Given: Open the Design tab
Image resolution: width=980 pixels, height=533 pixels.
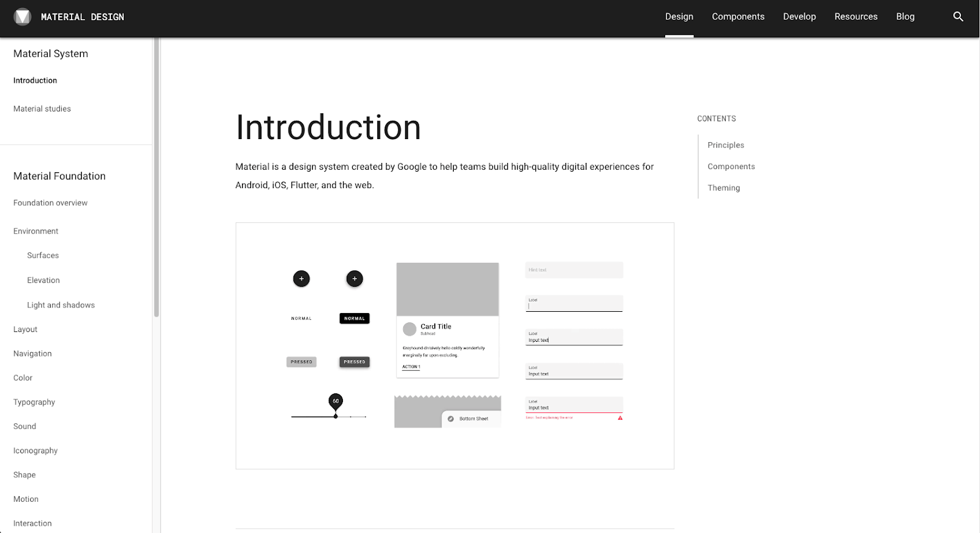Looking at the screenshot, I should click(679, 17).
